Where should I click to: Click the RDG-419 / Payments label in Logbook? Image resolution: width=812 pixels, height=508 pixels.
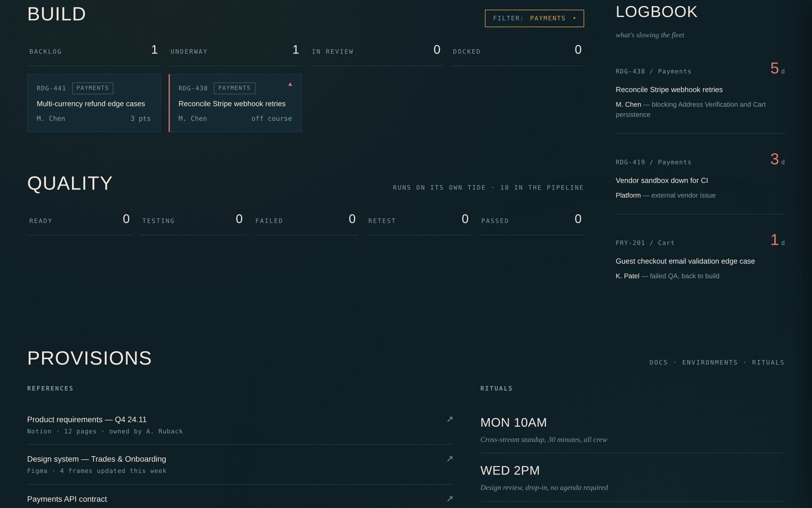654,162
